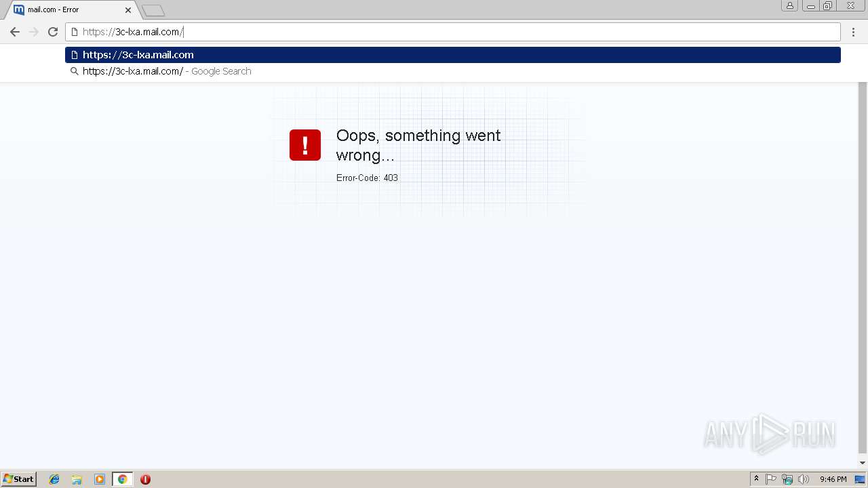Image resolution: width=868 pixels, height=488 pixels.
Task: Go back to the previous page
Action: click(x=14, y=32)
